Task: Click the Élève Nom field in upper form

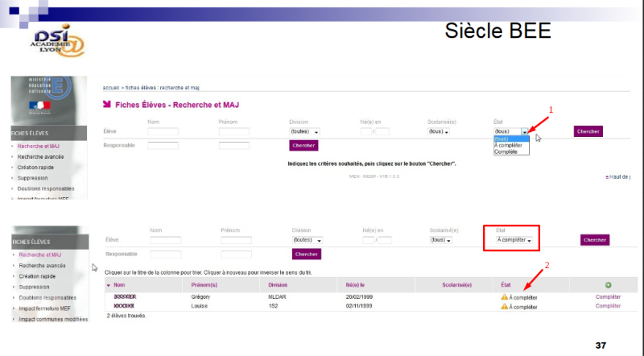Action: click(163, 131)
